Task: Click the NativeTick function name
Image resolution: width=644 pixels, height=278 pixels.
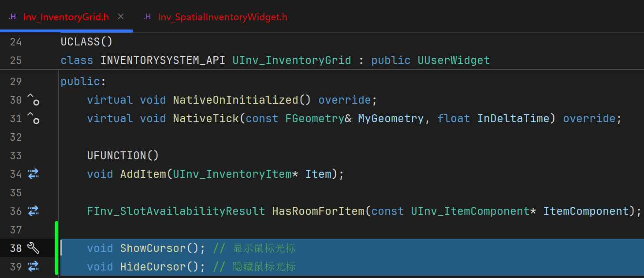Action: 206,118
